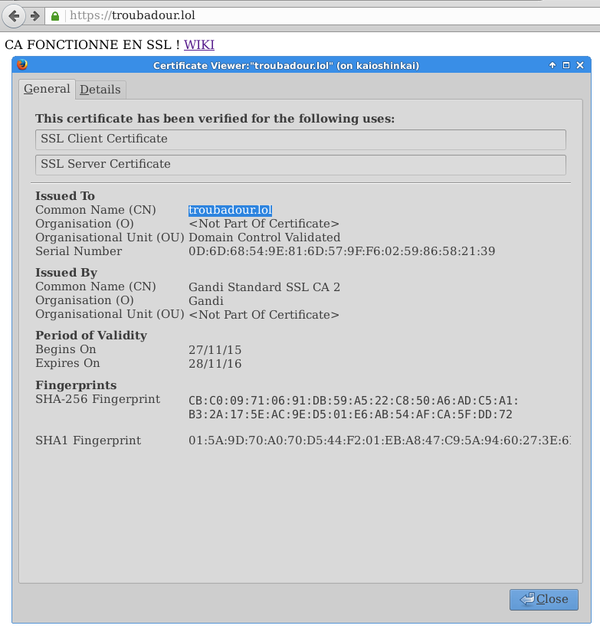
Task: Click the SSL Server Certificate field
Action: (300, 164)
